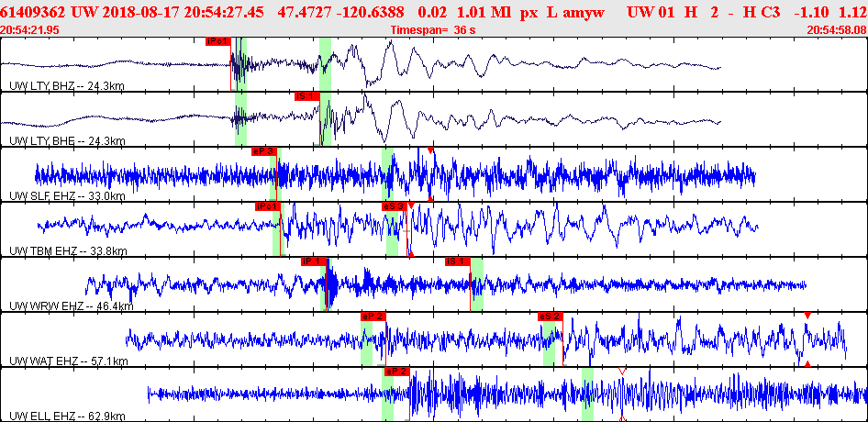The height and width of the screenshot is (422, 868).
Task: Click the eS 3 pick flag on TBM trace
Action: pyautogui.click(x=395, y=206)
